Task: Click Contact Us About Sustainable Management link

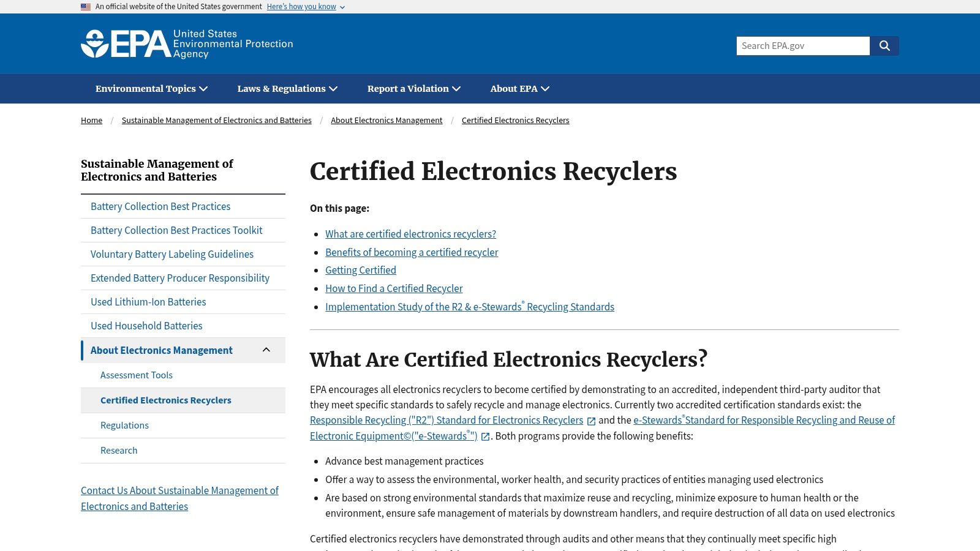Action: 179,498
